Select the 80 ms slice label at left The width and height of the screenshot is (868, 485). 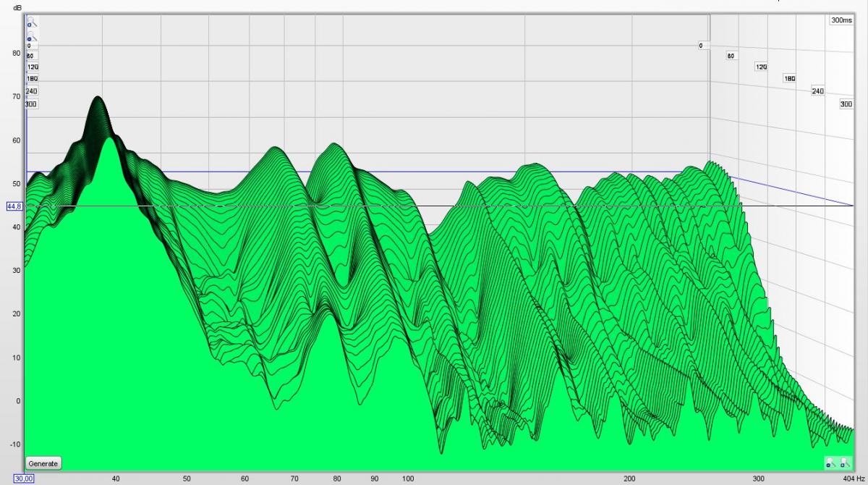(x=30, y=56)
